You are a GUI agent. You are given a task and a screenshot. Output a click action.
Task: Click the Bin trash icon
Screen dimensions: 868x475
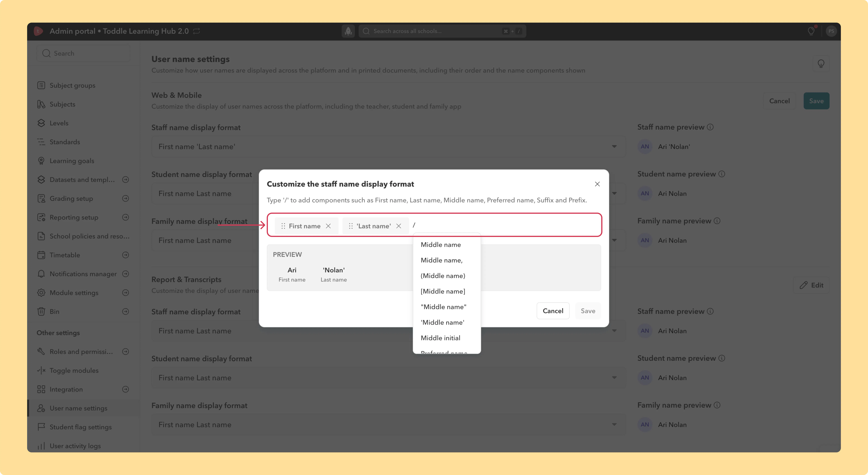click(x=41, y=311)
